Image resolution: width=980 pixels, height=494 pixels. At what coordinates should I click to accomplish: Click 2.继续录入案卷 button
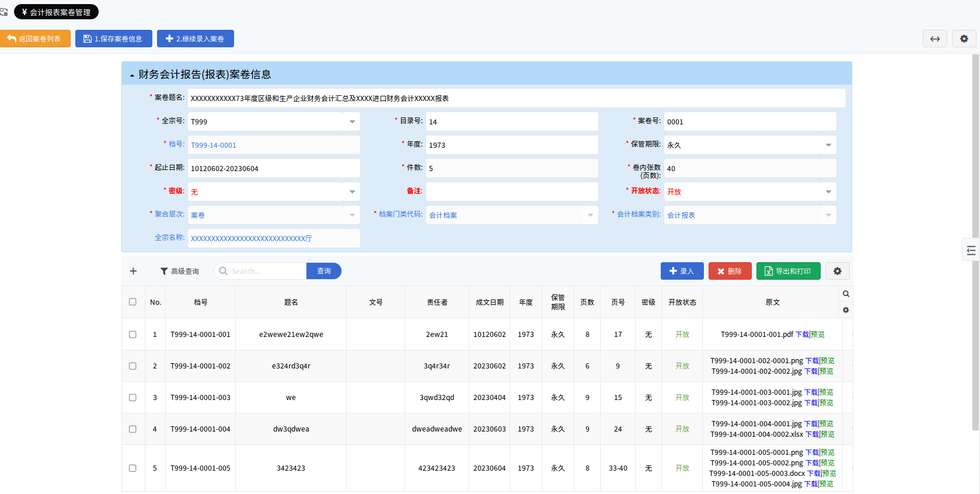196,39
